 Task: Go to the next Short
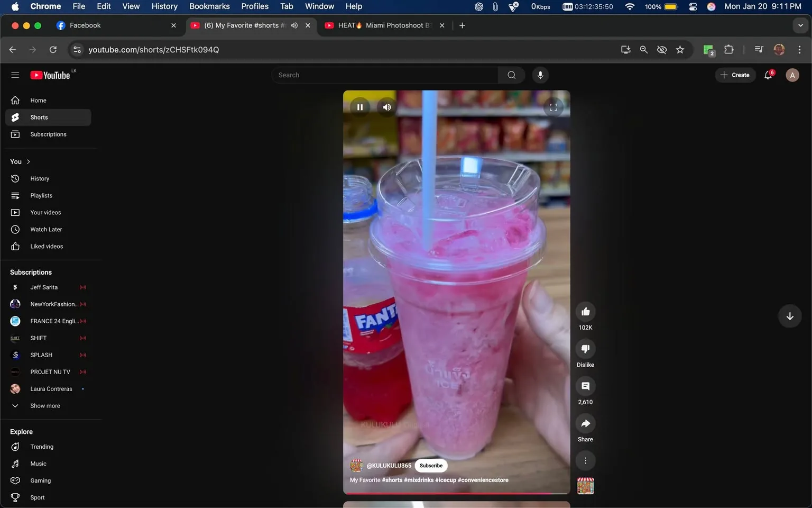click(790, 316)
